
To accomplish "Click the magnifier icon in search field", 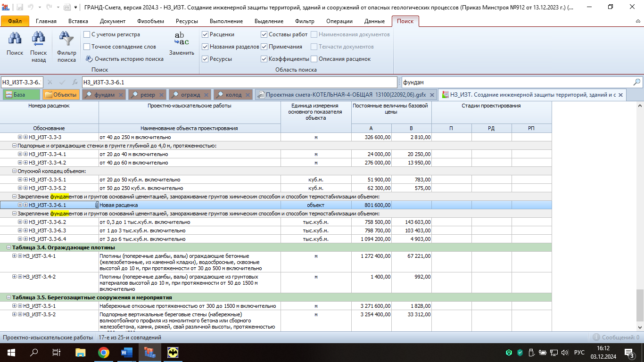I will coord(637,82).
